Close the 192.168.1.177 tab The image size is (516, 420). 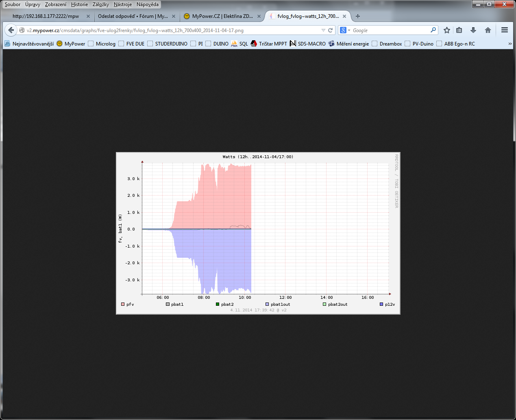(88, 16)
